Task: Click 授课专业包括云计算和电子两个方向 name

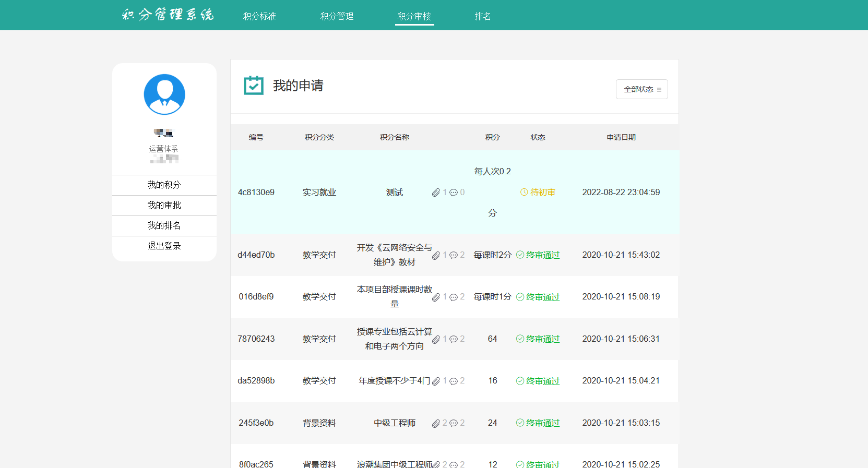Action: [395, 339]
